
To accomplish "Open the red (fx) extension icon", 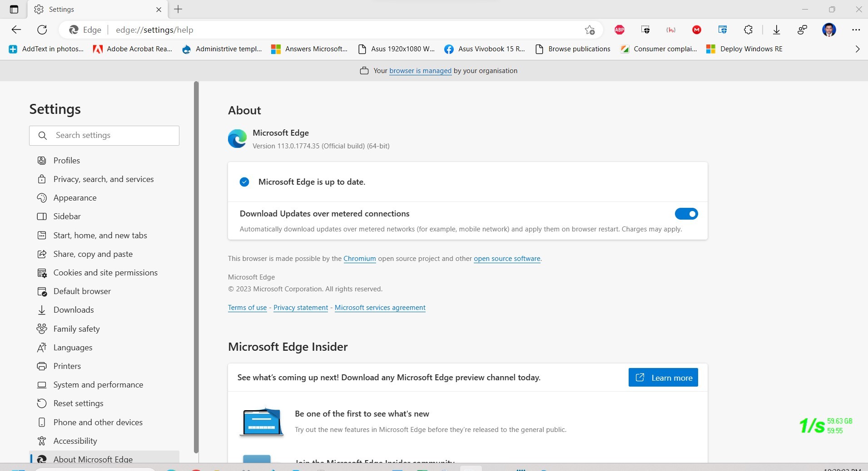I will [671, 30].
